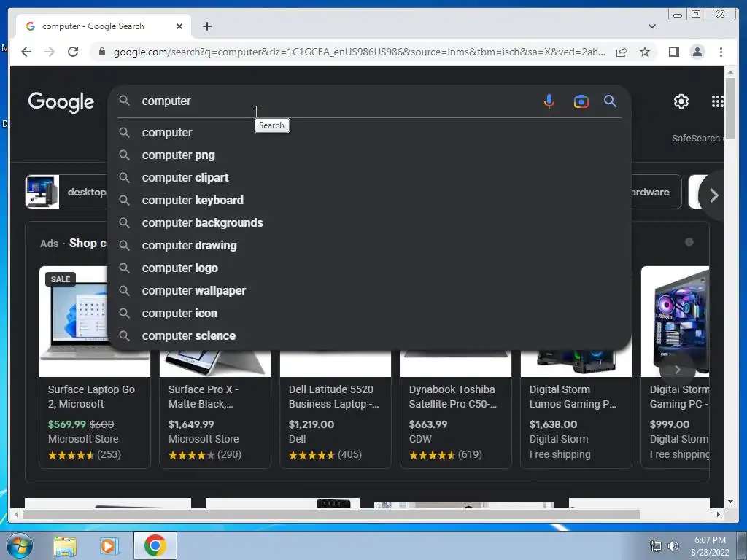Click the Google search text field
The image size is (747, 560).
(x=333, y=101)
